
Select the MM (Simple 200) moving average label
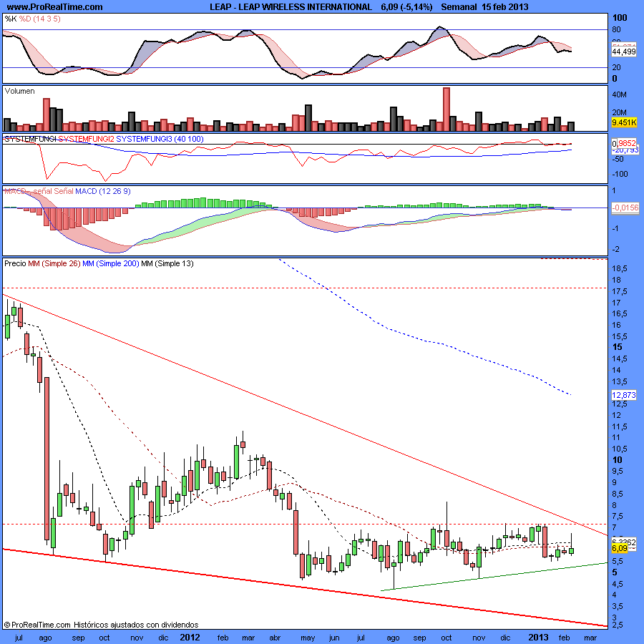coord(110,263)
